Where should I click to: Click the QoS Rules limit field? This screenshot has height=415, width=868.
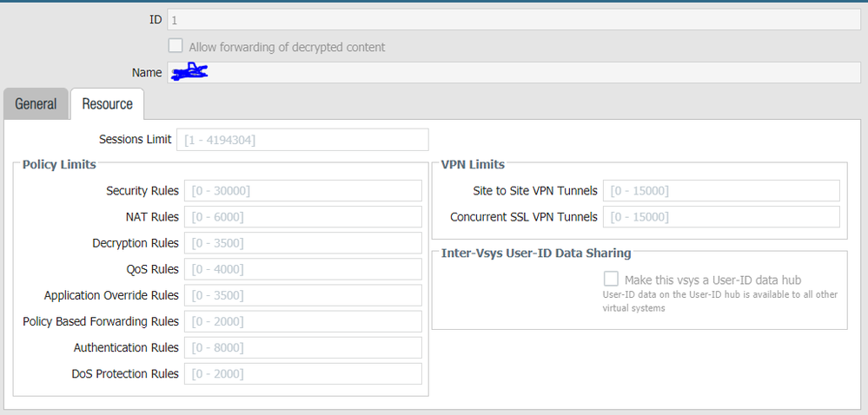click(302, 269)
